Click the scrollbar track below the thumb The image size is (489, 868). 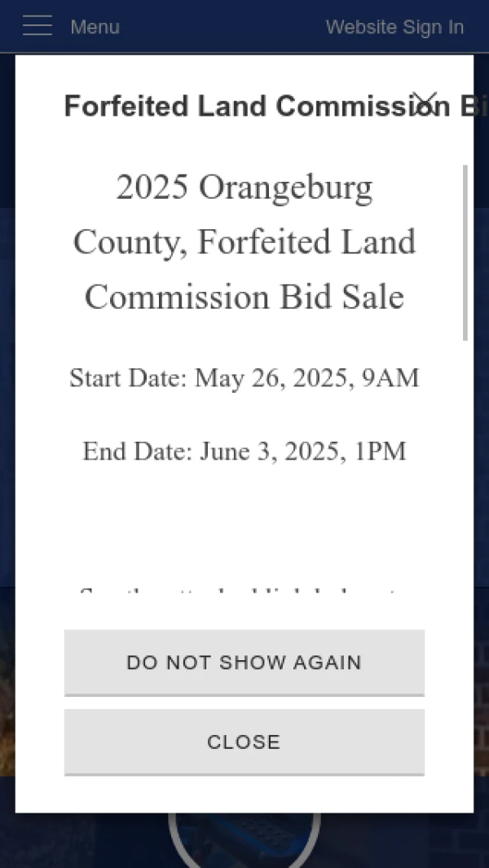click(x=465, y=465)
